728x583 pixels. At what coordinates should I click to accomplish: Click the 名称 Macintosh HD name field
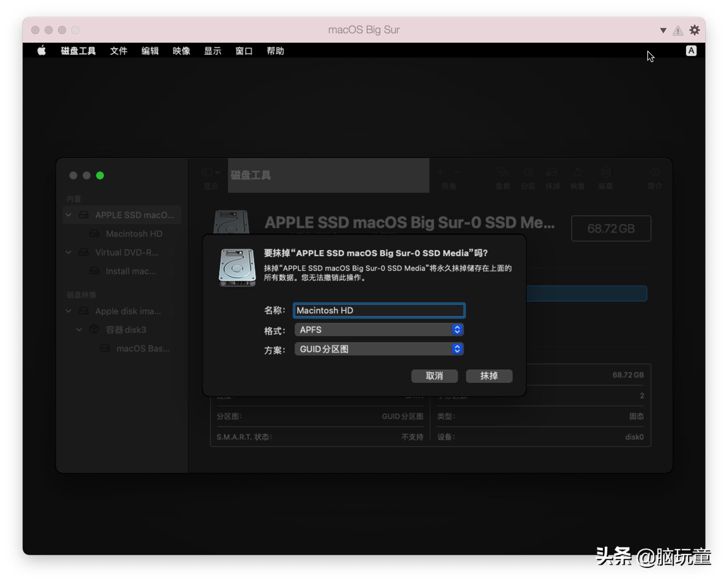tap(379, 311)
